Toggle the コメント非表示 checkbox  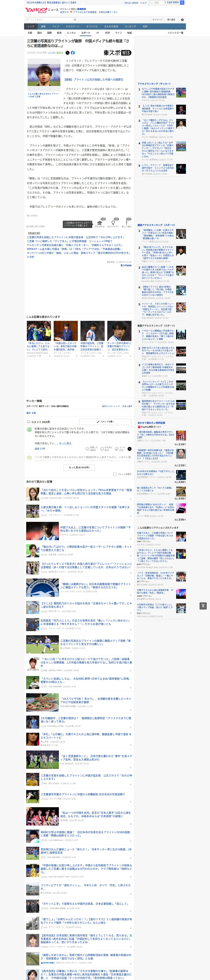(115, 474)
